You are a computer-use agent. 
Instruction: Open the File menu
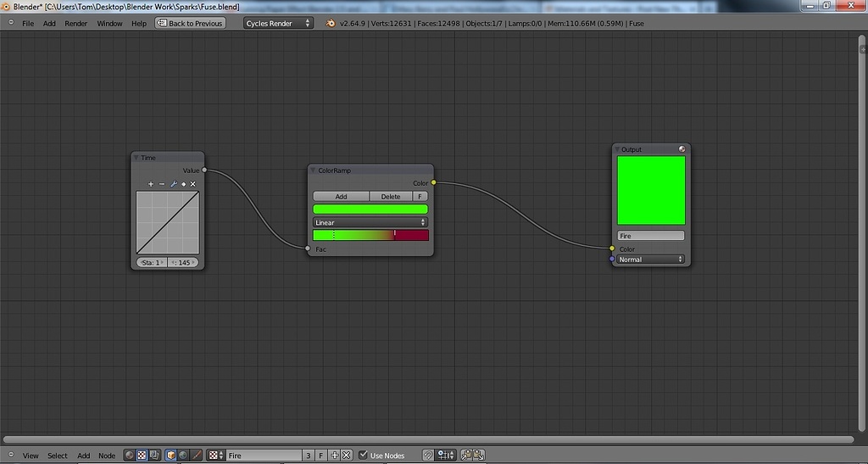point(28,23)
